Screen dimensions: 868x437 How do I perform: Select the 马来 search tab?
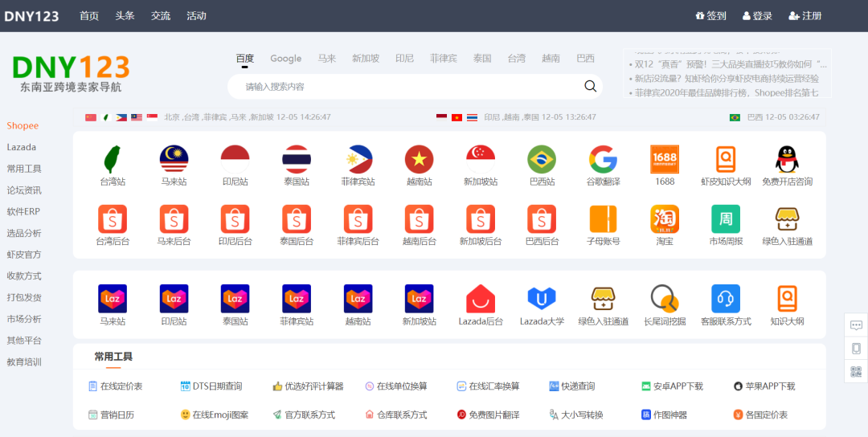326,59
